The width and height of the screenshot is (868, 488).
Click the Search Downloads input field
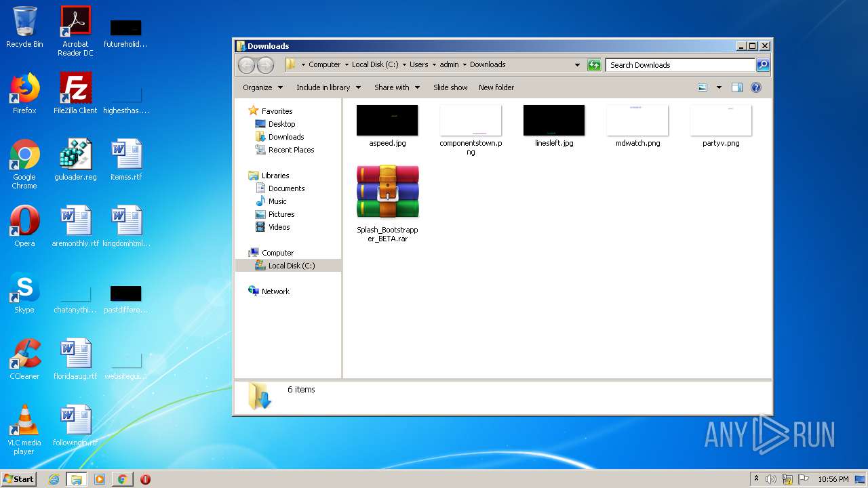[680, 65]
